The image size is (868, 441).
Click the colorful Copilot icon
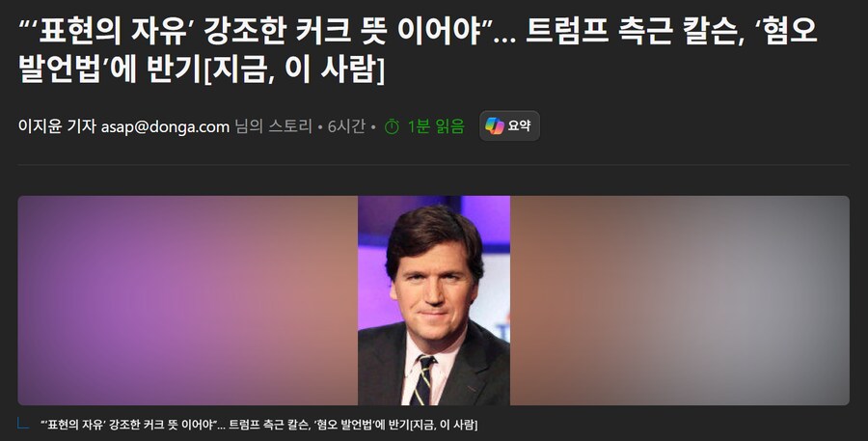pyautogui.click(x=495, y=125)
